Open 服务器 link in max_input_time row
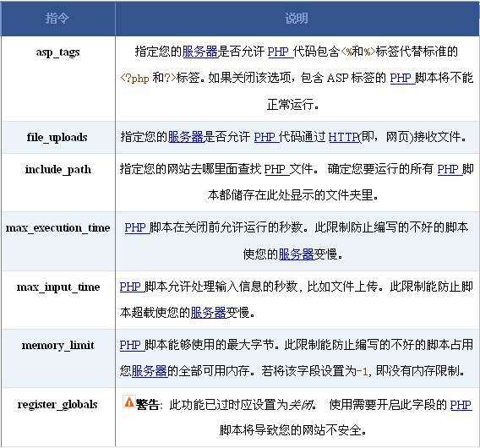480x448 pixels. pyautogui.click(x=208, y=313)
